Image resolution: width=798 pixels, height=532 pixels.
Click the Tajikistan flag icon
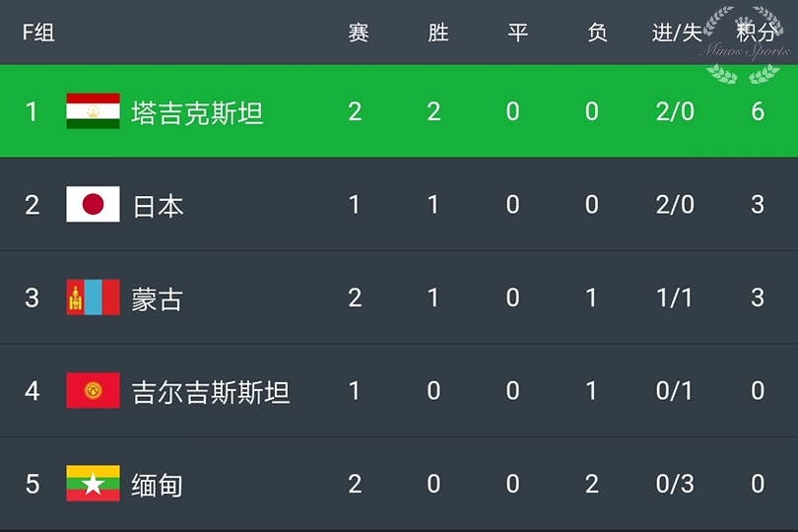click(93, 111)
